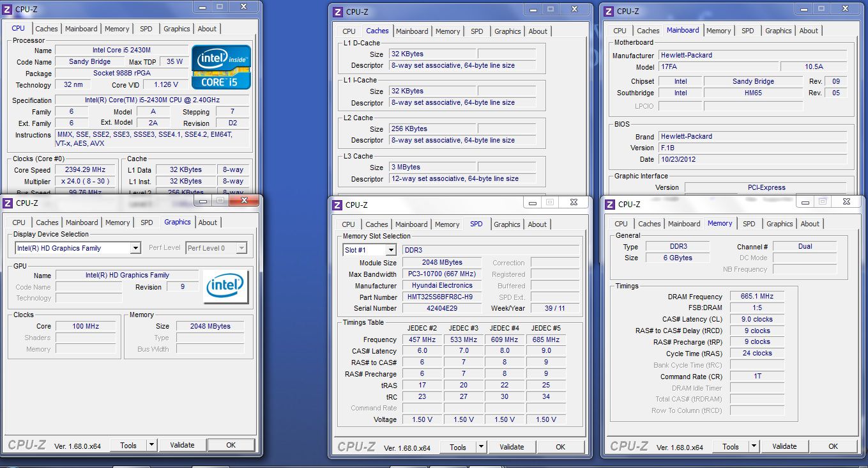The image size is (868, 468).
Task: Click the SPD Manufacturer 'Hyundai Electronics'
Action: coord(442,286)
